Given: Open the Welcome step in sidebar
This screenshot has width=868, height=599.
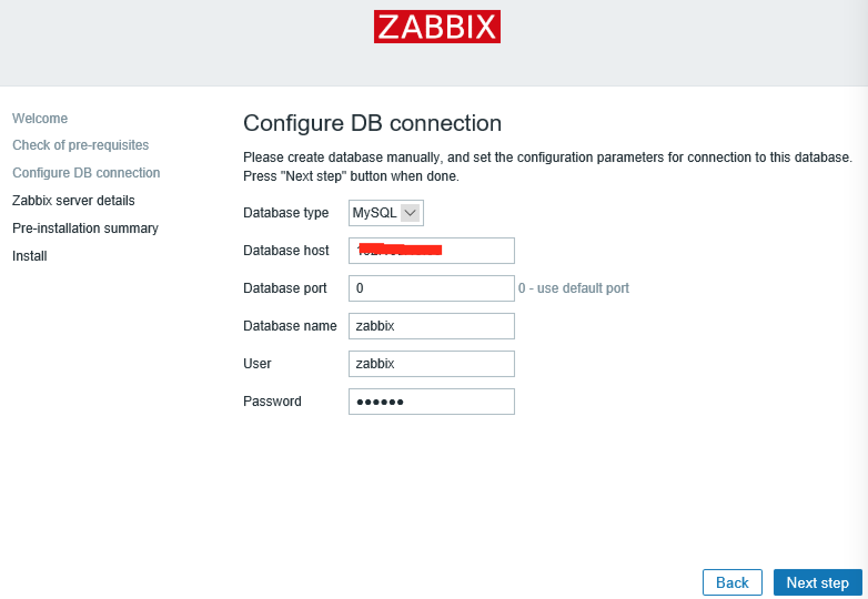Looking at the screenshot, I should [x=40, y=118].
